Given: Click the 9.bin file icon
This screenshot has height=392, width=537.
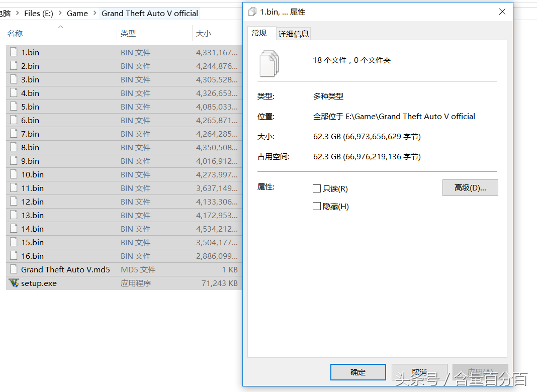Looking at the screenshot, I should tap(14, 160).
